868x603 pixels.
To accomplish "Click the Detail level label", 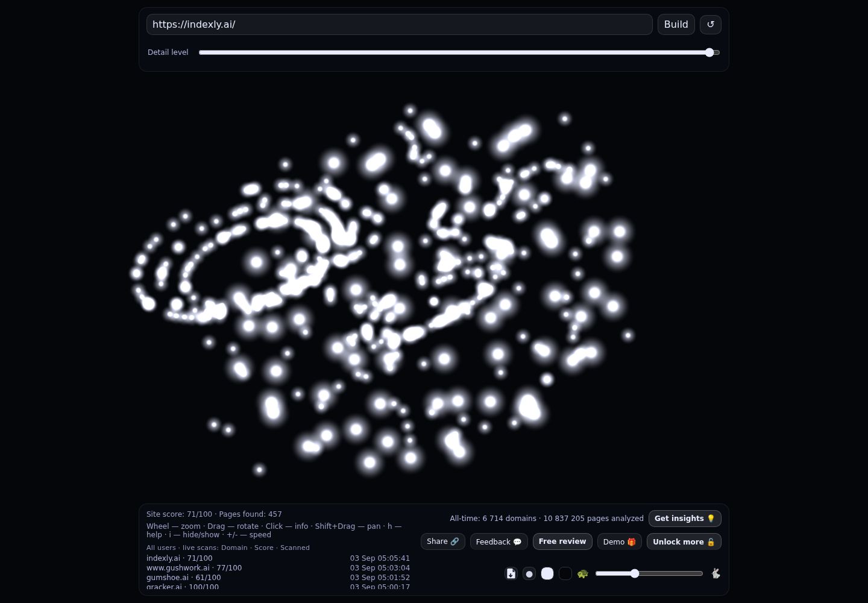I will (x=168, y=52).
